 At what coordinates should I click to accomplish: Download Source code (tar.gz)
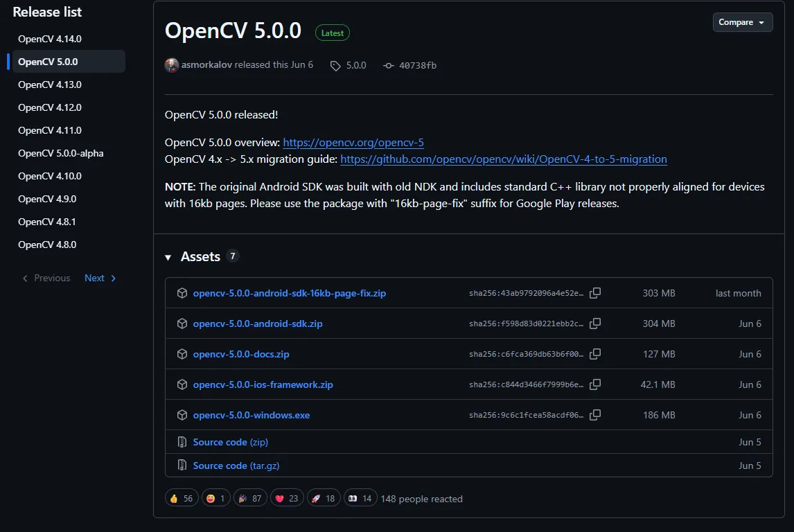[236, 465]
